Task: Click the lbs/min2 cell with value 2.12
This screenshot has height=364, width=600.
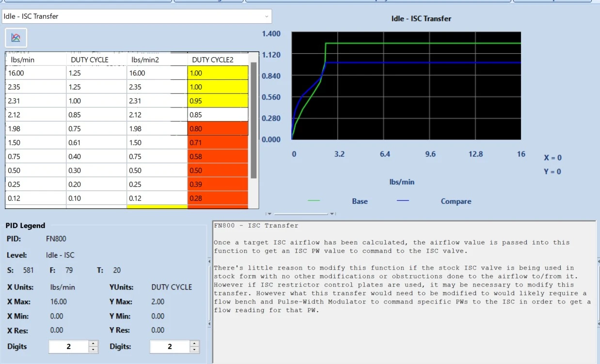Action: click(x=157, y=115)
